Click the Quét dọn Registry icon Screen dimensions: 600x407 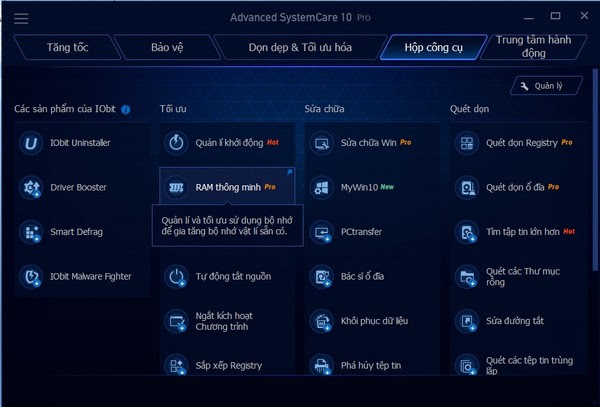tap(467, 143)
